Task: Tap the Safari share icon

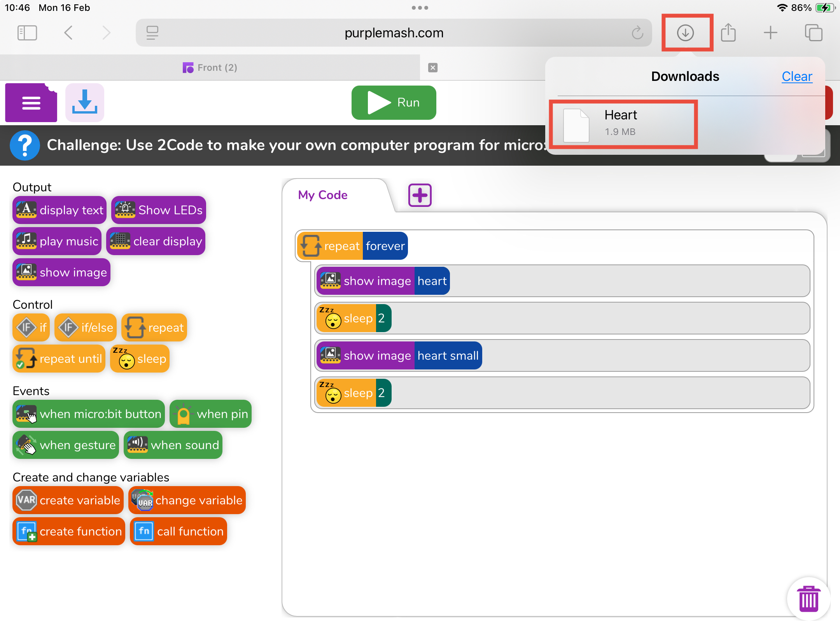Action: click(x=728, y=33)
